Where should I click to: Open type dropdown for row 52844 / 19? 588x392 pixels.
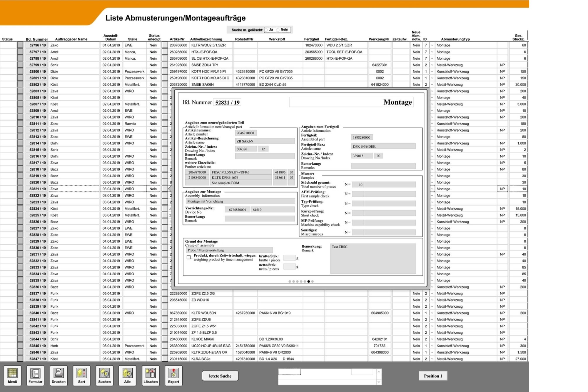coord(432,339)
